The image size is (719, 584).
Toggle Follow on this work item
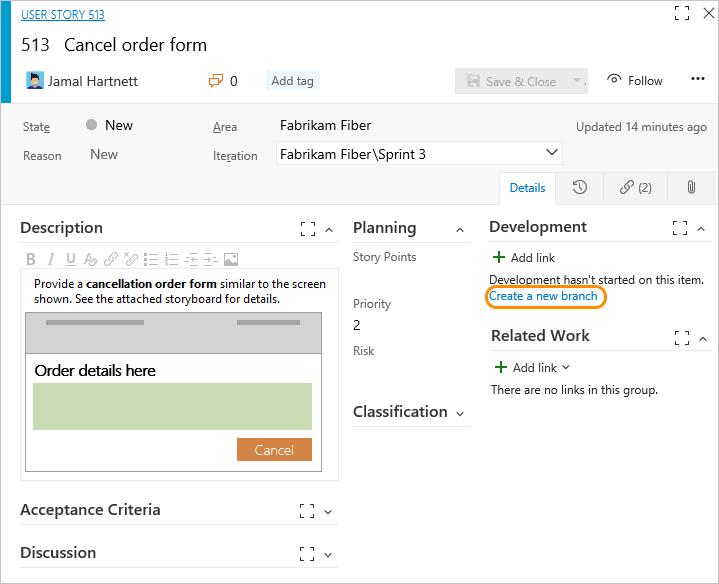click(x=635, y=81)
